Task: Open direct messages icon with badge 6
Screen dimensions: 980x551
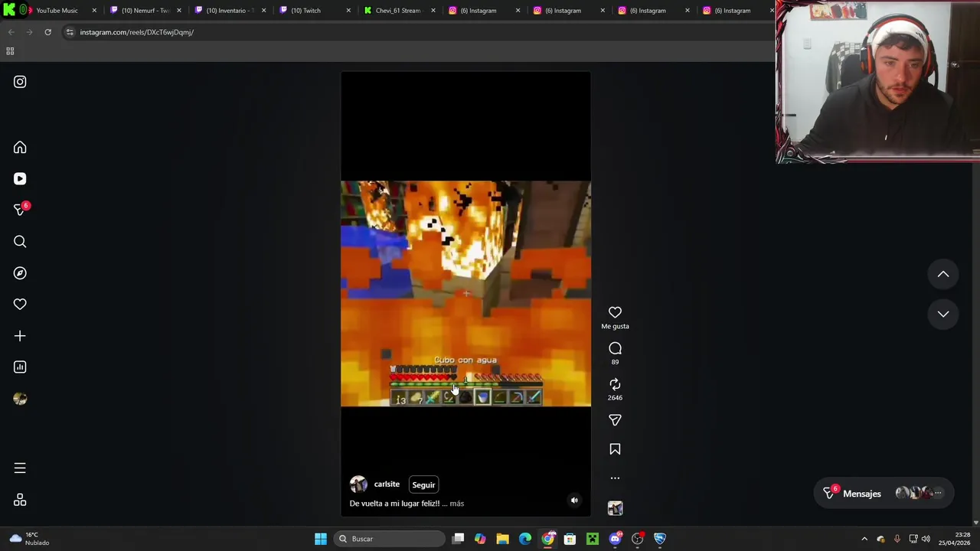Action: coord(20,210)
